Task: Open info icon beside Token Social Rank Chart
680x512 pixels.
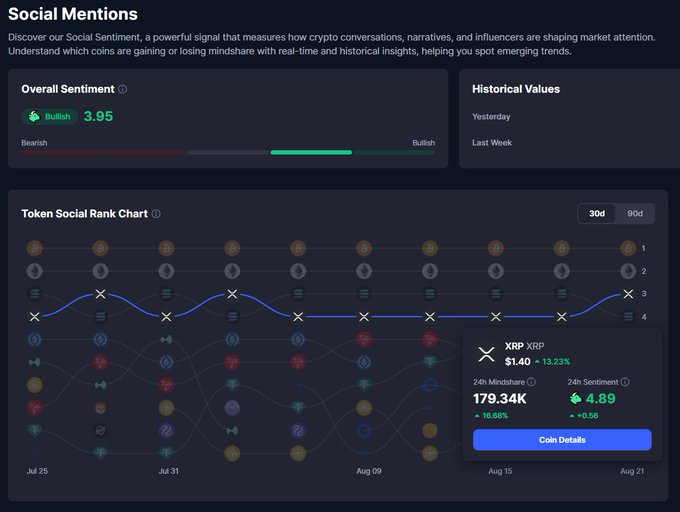Action: click(x=156, y=214)
